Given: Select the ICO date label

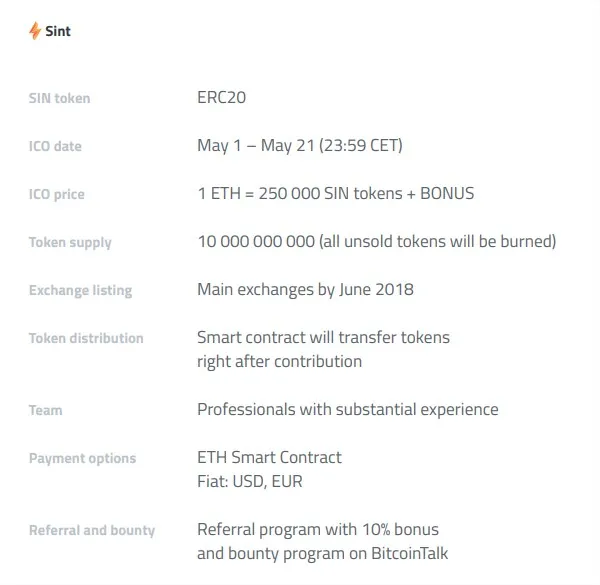Looking at the screenshot, I should 55,146.
